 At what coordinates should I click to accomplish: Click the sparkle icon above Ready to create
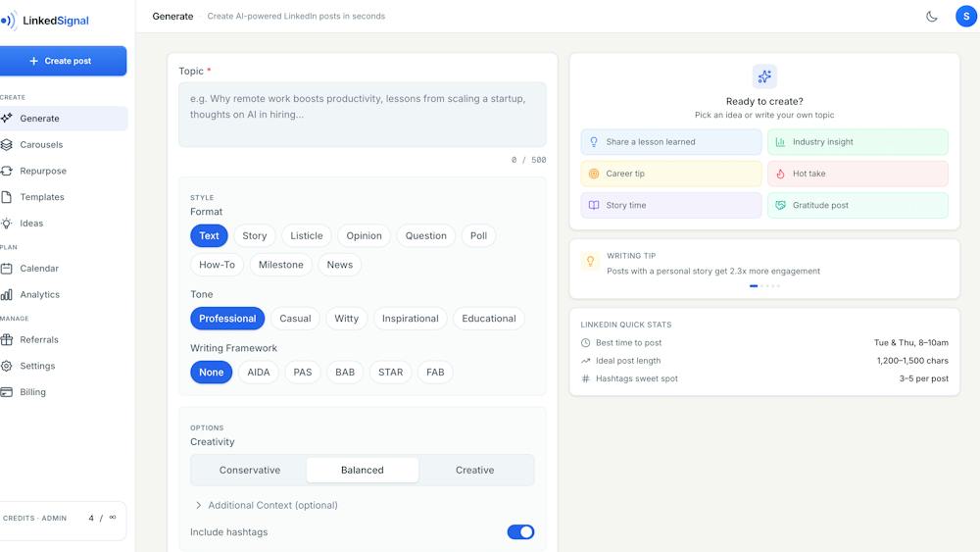(x=764, y=76)
